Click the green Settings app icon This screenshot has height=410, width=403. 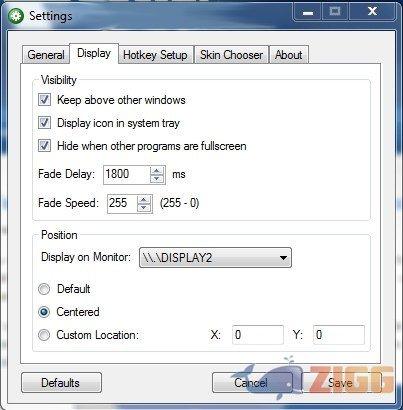(16, 16)
